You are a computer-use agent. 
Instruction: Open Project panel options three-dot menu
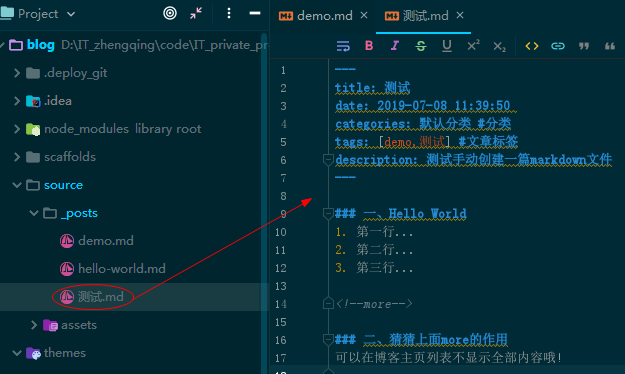click(228, 14)
